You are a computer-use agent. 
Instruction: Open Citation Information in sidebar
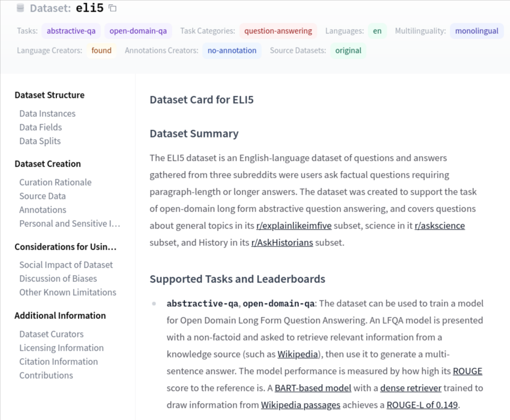click(x=58, y=362)
